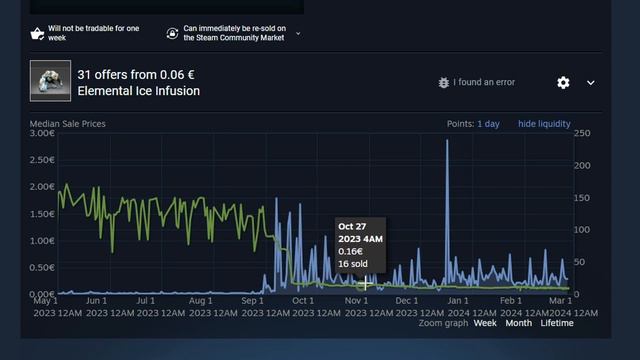The width and height of the screenshot is (640, 360).
Task: Click the 'Elemental Ice Infusion' item name
Action: [x=139, y=91]
